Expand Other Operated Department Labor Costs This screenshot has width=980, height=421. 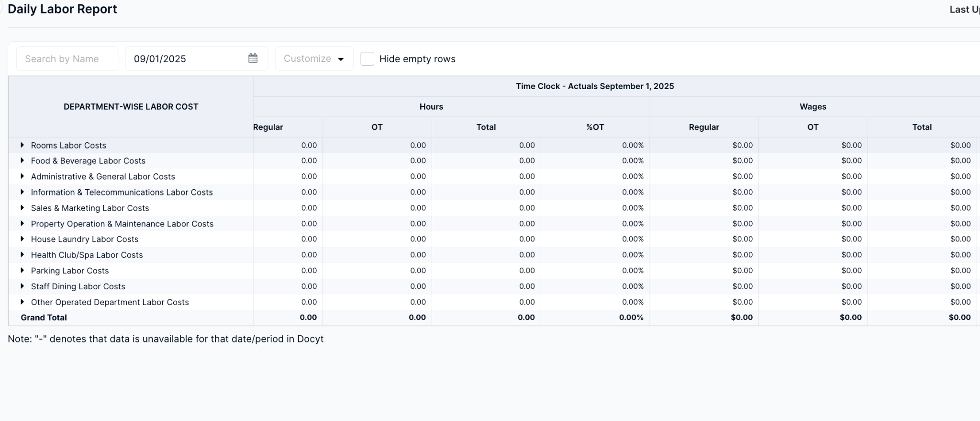coord(22,302)
